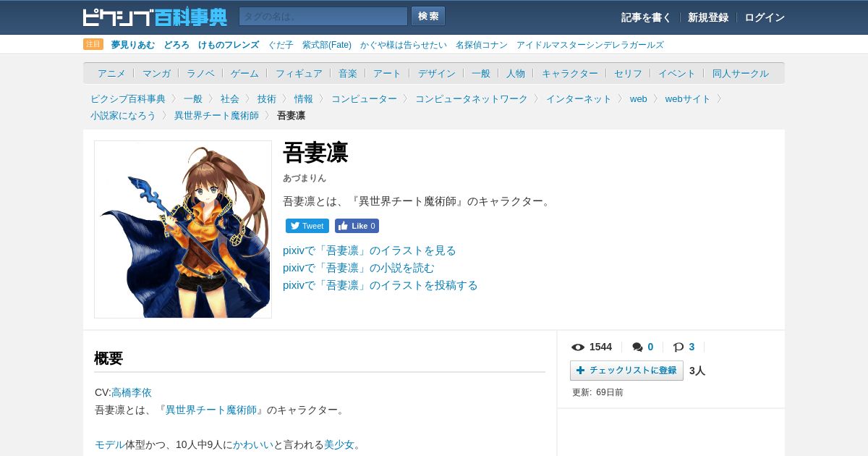Select the 一般 category tab
Image resolution: width=868 pixels, height=456 pixels.
coord(481,73)
